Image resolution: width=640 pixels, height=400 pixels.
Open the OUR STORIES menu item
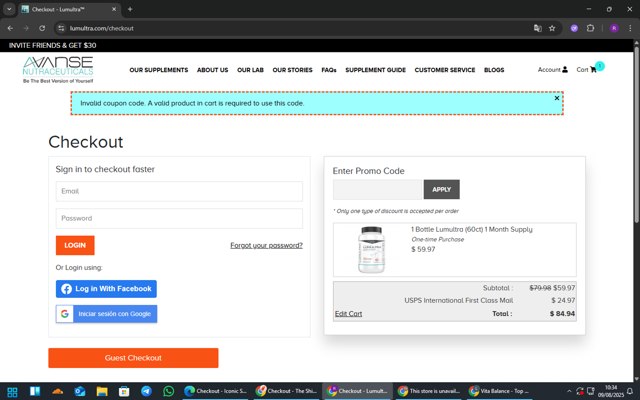coord(292,70)
